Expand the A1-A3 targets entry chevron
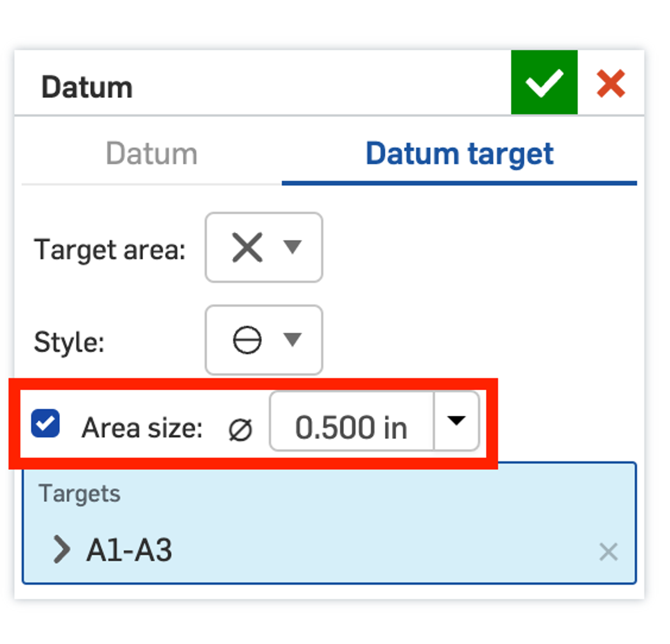Screen dimensions: 670x644 click(62, 550)
